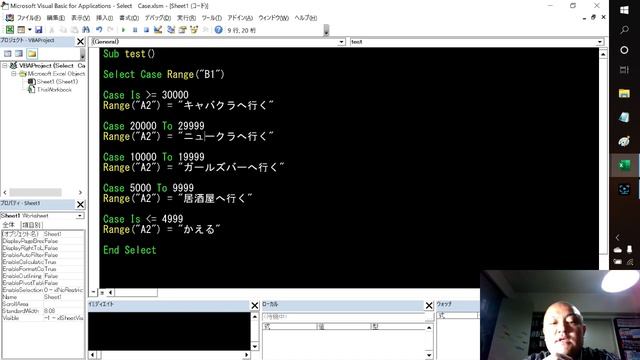Screen dimensions: 640x360
Task: Open the 表示(V) menu
Action: [80, 18]
